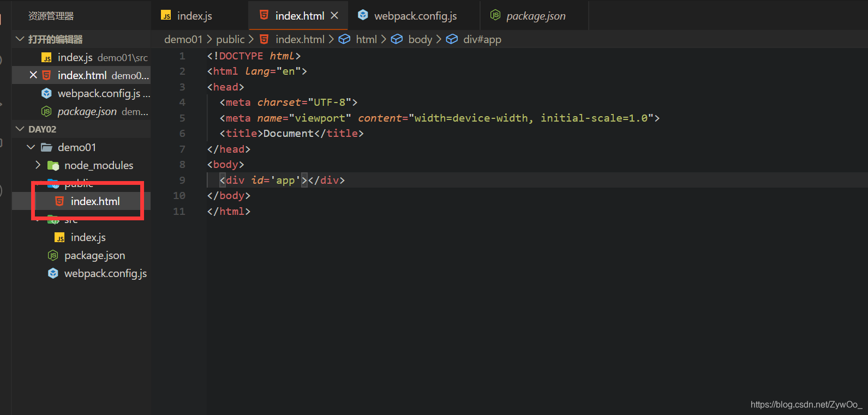Click JS icon beside index.js in open editors
The width and height of the screenshot is (868, 415).
coord(47,58)
